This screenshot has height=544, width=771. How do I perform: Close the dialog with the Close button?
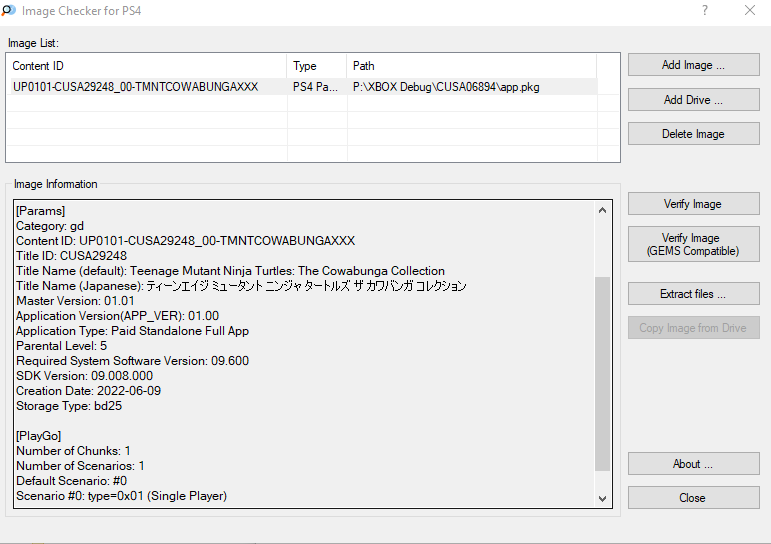click(693, 498)
